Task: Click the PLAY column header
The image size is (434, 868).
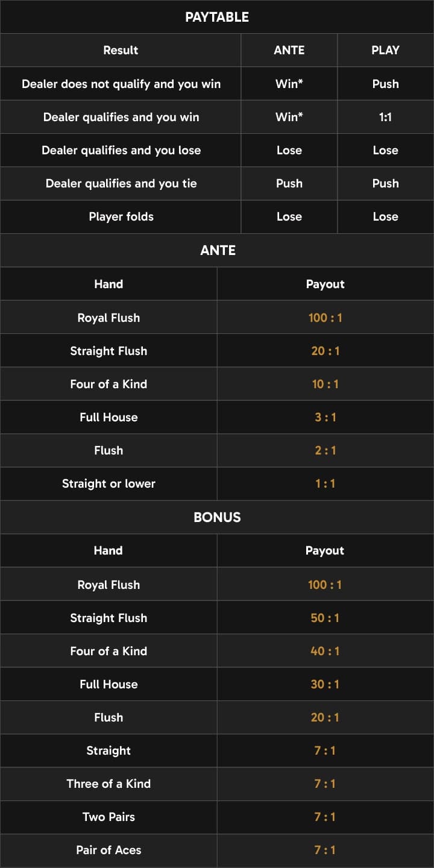Action: (x=385, y=50)
